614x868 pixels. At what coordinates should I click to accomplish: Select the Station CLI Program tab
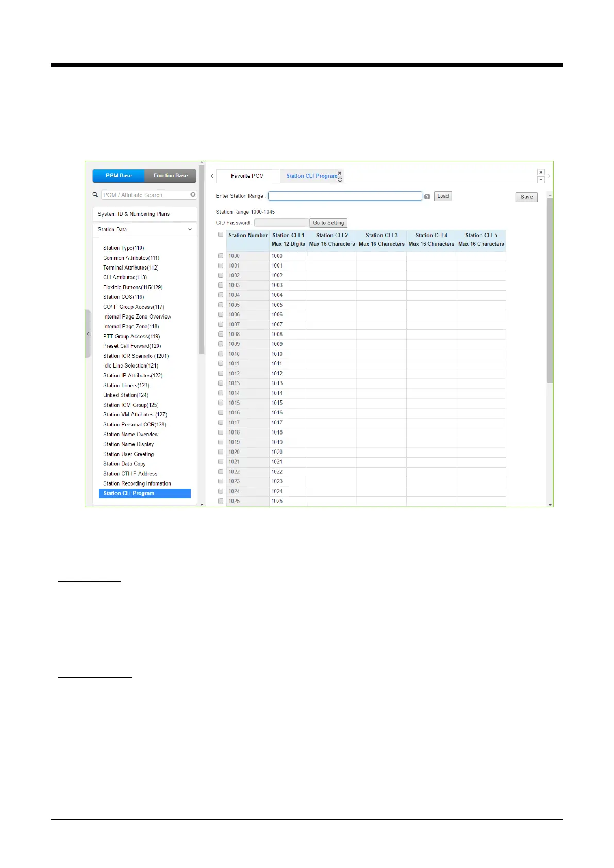(311, 176)
